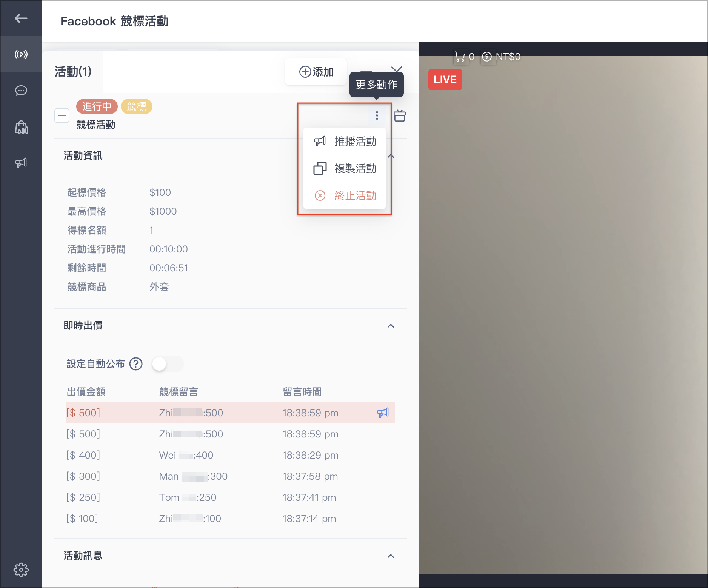Click the 競標 type tag

point(137,106)
